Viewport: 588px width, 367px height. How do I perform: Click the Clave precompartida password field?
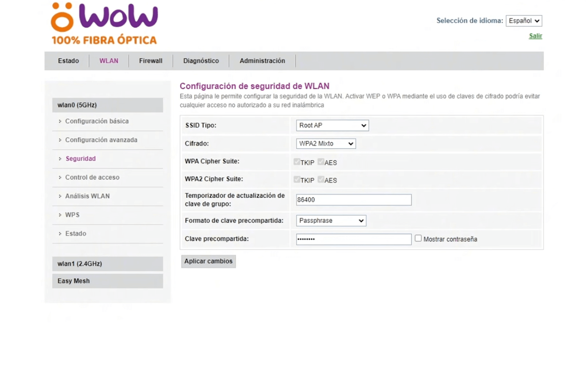click(x=353, y=239)
